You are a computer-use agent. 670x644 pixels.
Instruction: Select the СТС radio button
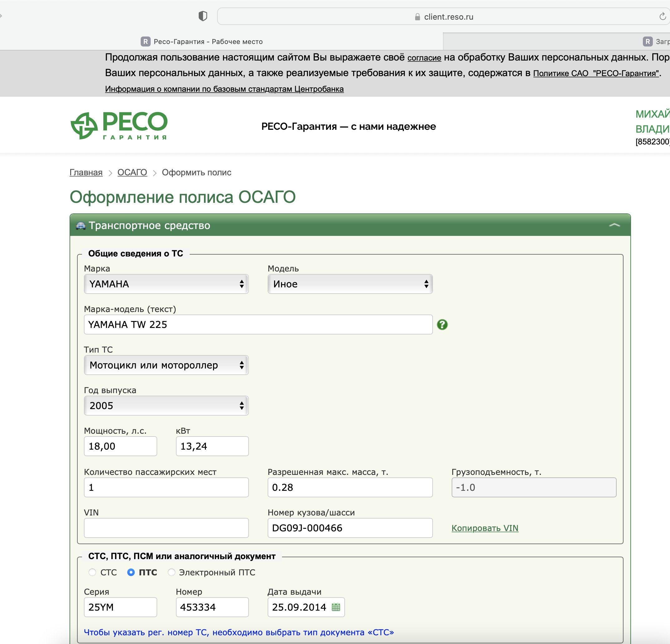(x=92, y=572)
